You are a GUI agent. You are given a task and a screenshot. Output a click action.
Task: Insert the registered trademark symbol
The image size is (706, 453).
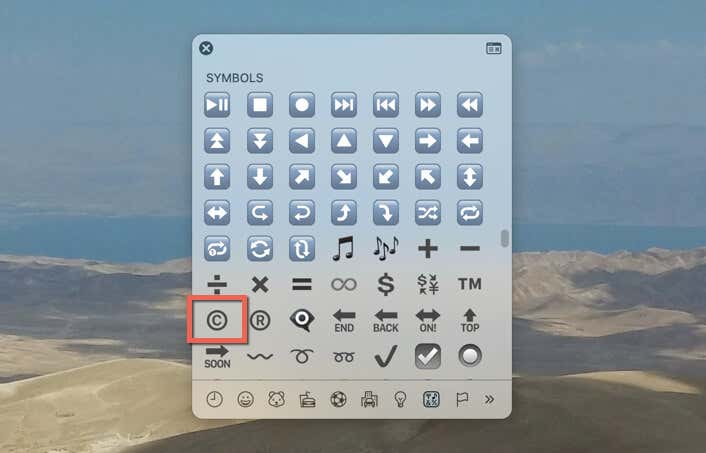260,320
